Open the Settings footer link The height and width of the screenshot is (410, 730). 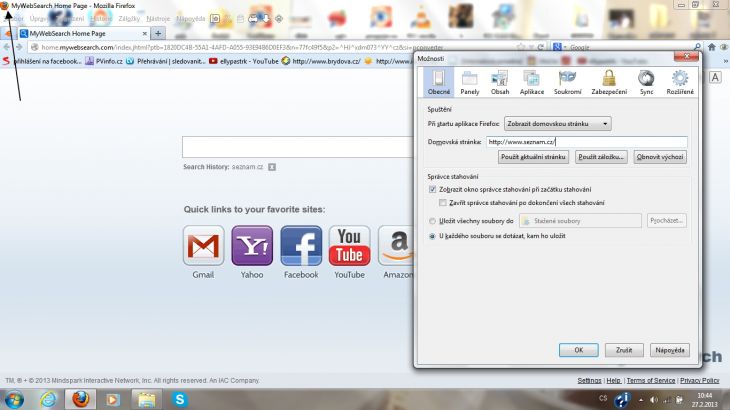(x=589, y=381)
